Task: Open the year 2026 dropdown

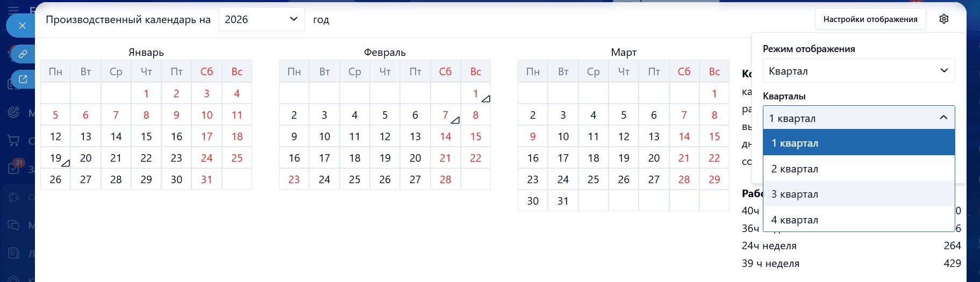Action: 262,19
